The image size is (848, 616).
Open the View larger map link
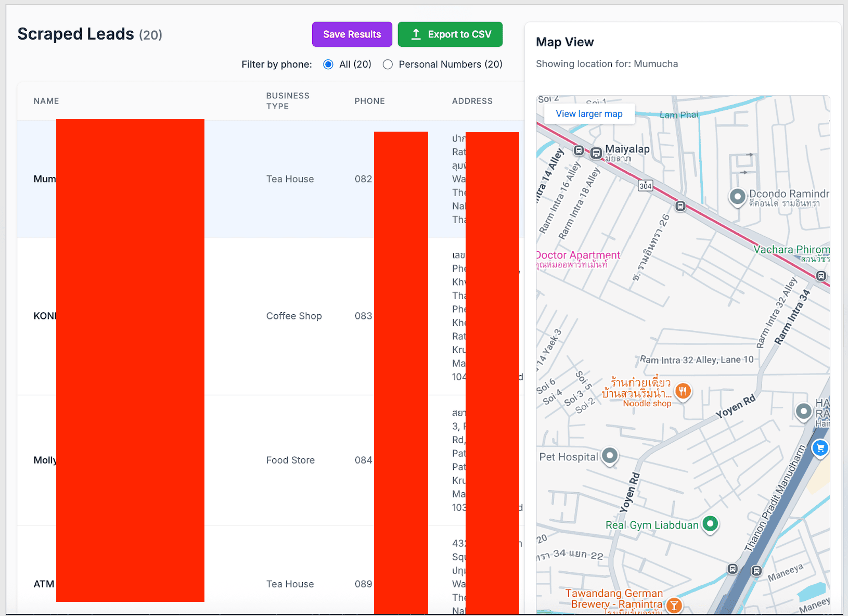point(589,114)
